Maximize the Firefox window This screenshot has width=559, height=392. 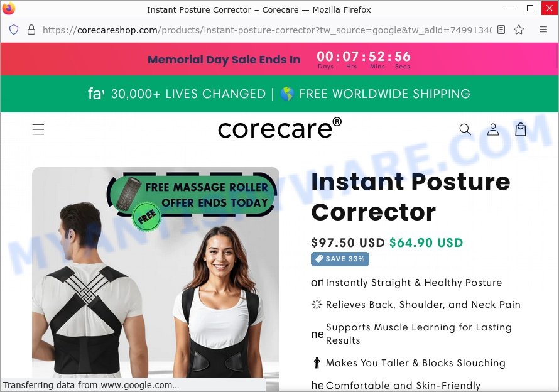click(529, 9)
